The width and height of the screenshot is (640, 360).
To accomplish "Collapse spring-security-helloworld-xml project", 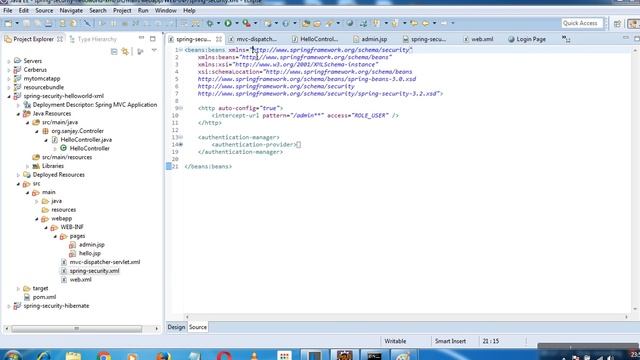I will pos(9,96).
